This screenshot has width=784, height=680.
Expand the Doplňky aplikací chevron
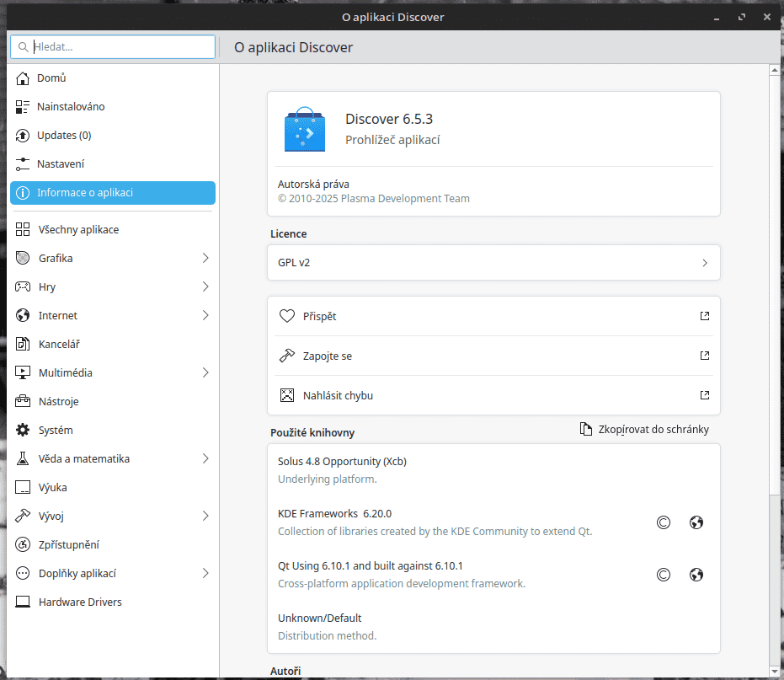click(205, 574)
